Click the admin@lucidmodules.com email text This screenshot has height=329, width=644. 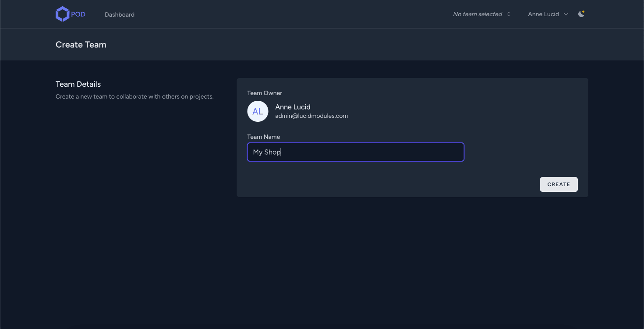pos(311,116)
